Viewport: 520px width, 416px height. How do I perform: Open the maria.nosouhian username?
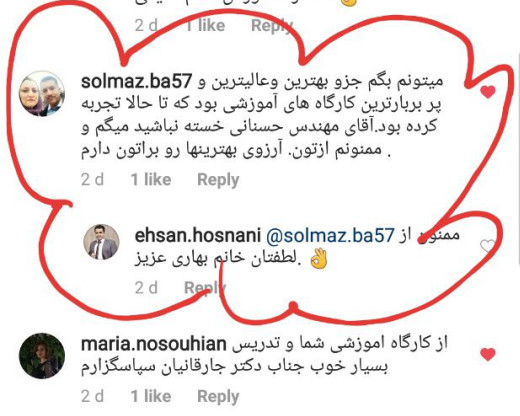click(x=154, y=344)
